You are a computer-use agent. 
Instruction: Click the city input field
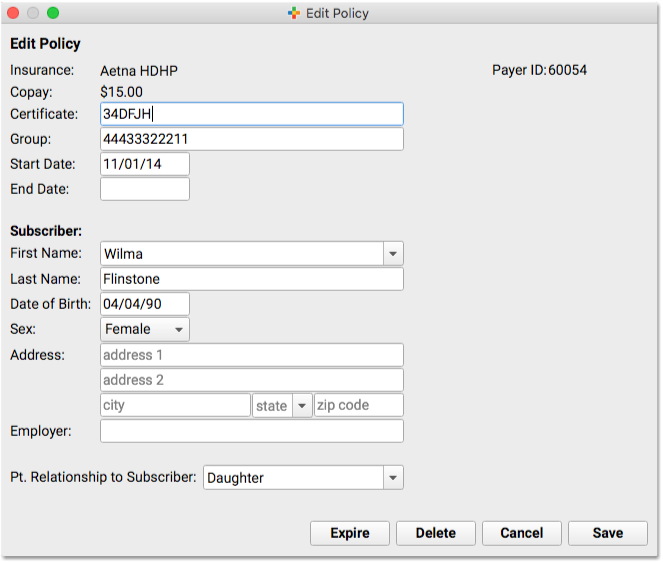(x=175, y=405)
